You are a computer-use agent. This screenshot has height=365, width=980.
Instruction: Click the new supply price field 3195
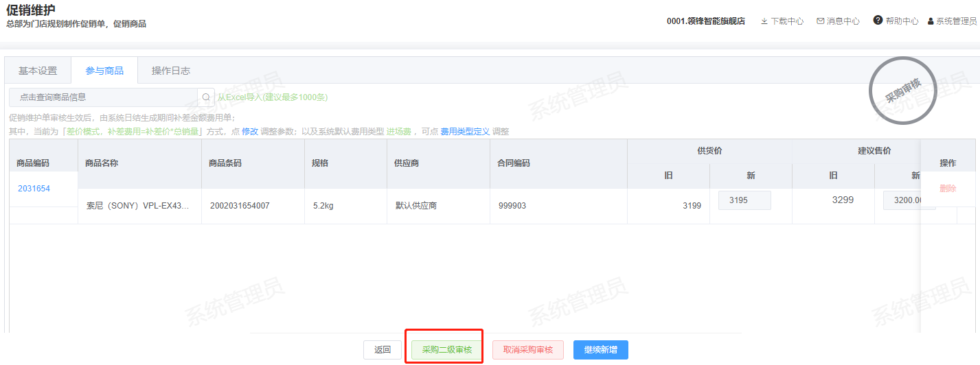(x=744, y=200)
